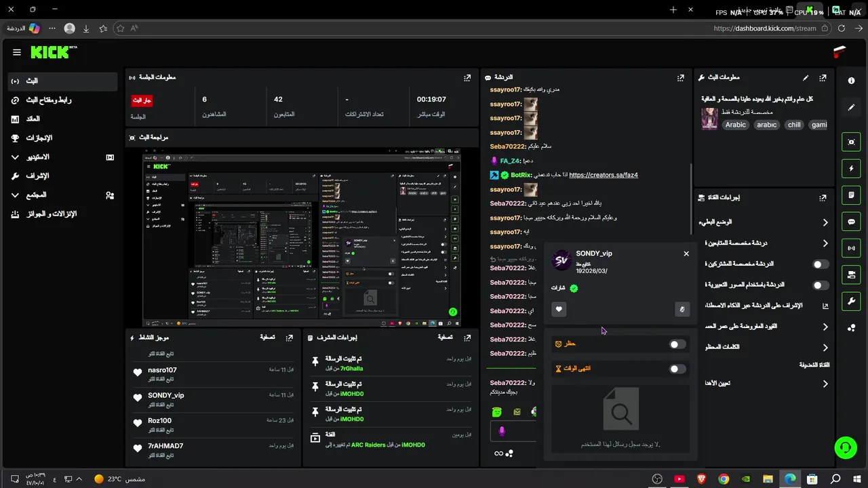
Task: Expand تعيين الأهداف setting
Action: (825, 384)
